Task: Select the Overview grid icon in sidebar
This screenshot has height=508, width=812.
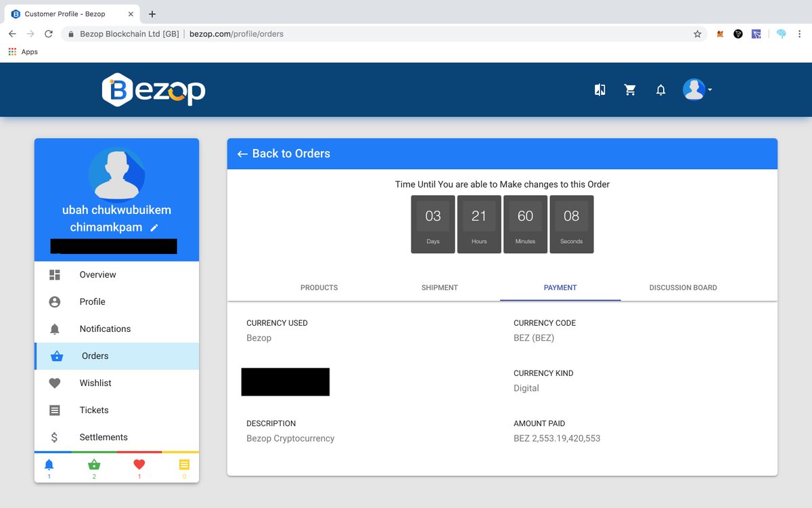Action: click(55, 274)
